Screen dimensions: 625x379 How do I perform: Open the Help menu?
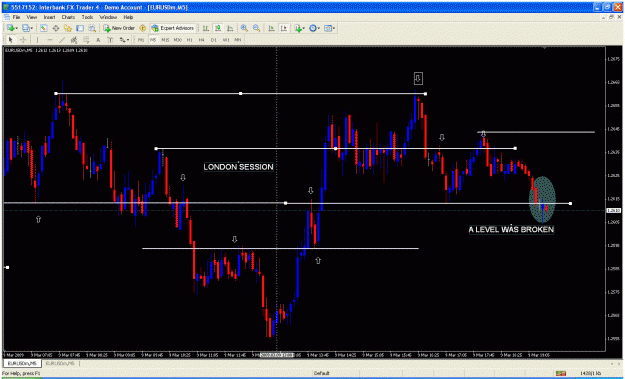click(128, 18)
